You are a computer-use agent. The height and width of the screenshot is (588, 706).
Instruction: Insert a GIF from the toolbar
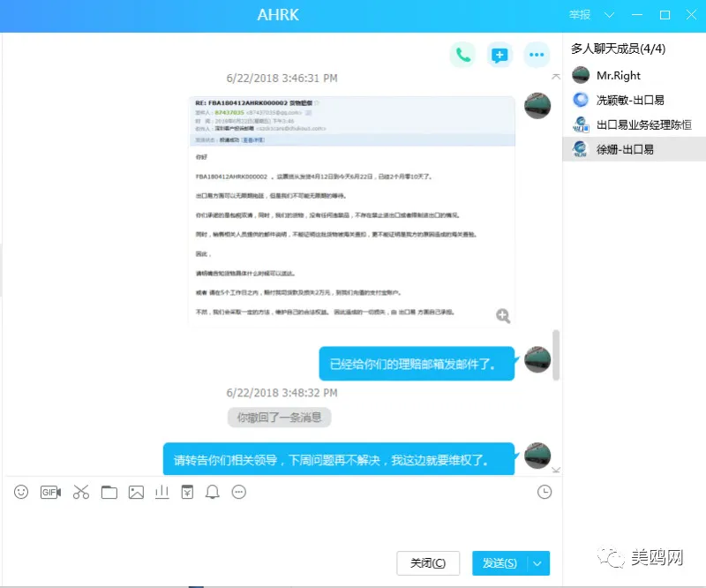coord(50,492)
